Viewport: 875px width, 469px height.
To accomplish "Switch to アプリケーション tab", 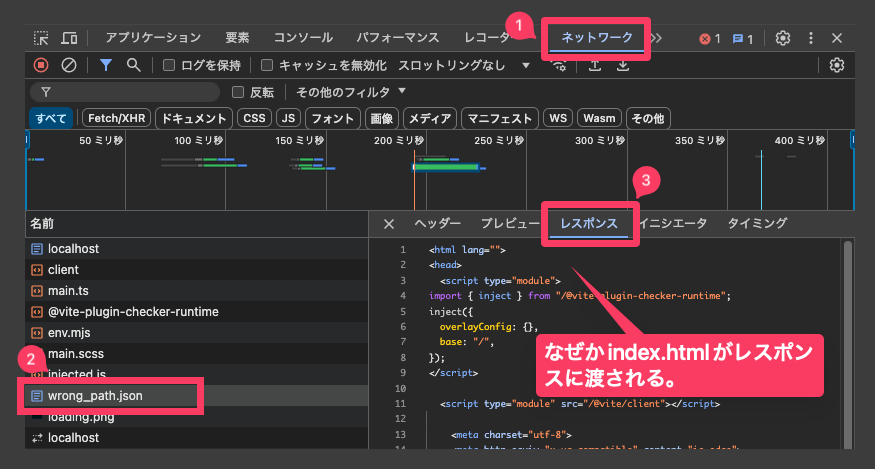I will [153, 37].
